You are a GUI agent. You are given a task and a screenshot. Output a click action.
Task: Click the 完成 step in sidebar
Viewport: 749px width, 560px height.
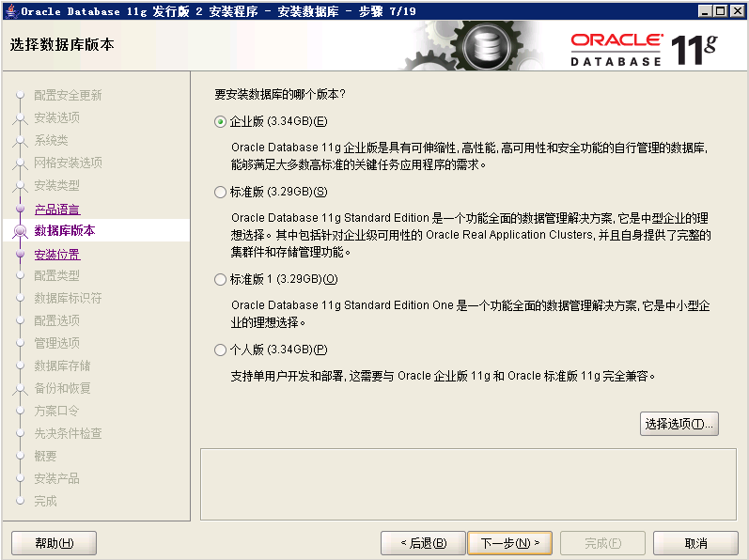click(45, 502)
